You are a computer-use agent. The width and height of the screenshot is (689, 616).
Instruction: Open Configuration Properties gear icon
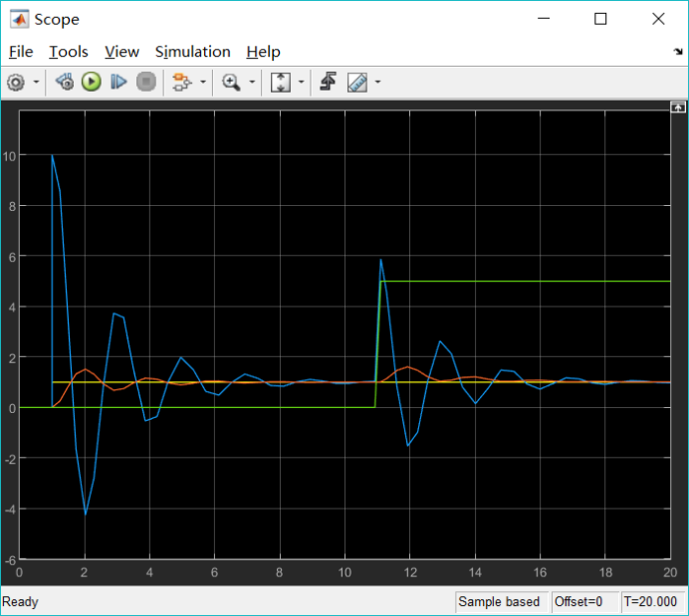click(16, 83)
